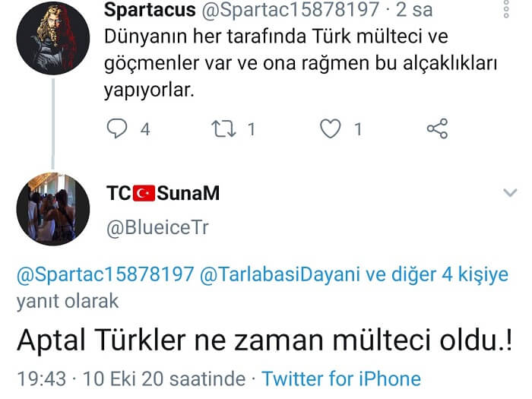532x399 pixels.
Task: Open the TC SunaM display name
Action: (163, 193)
